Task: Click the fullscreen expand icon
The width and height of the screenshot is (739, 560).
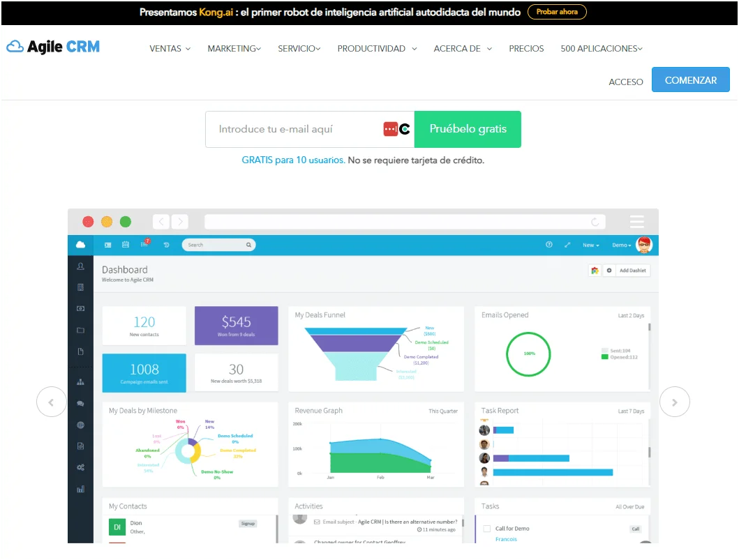Action: tap(567, 245)
